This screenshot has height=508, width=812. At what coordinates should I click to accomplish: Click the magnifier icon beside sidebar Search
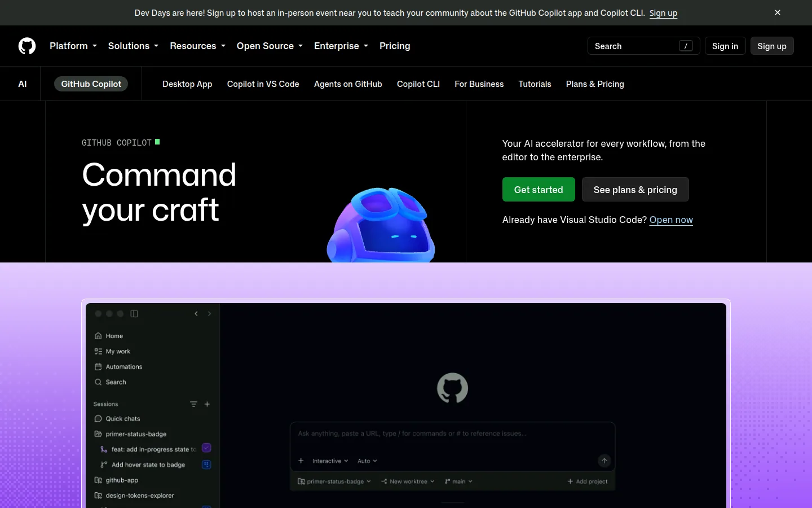point(98,382)
